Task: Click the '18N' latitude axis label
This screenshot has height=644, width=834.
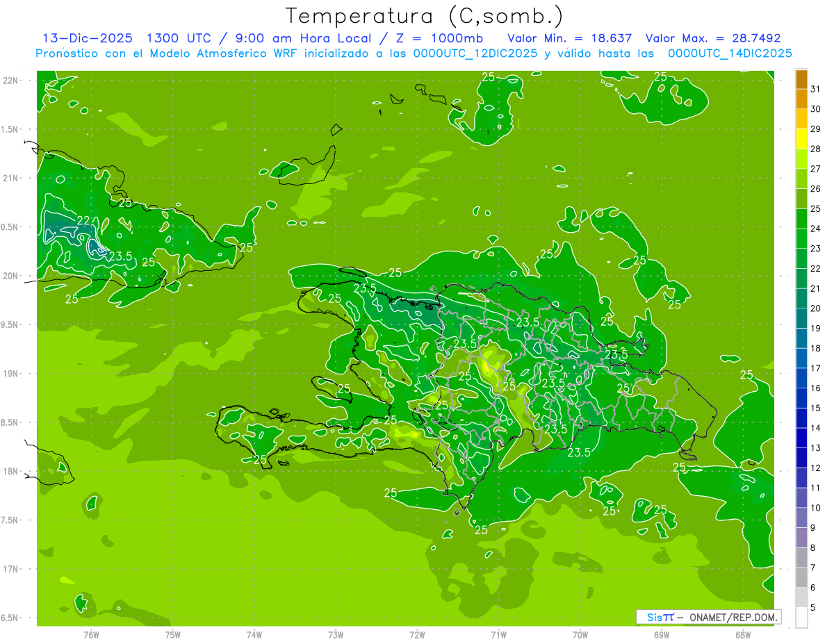Action: [x=10, y=472]
